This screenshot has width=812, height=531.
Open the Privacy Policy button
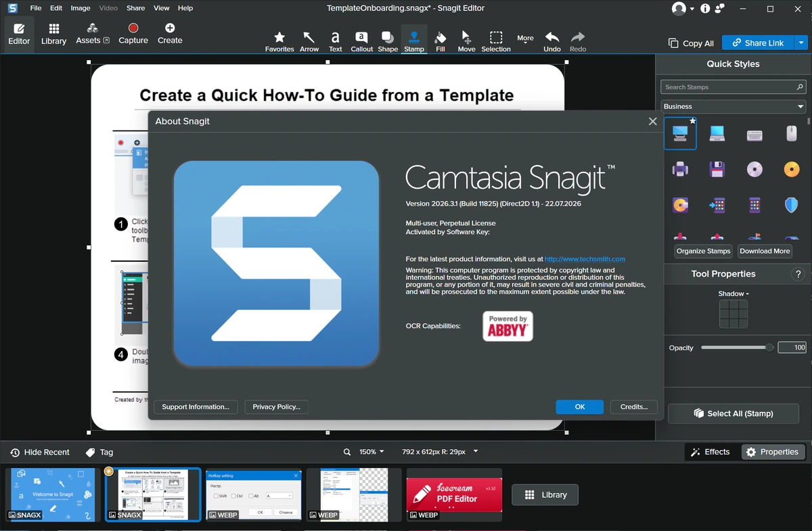(x=276, y=407)
